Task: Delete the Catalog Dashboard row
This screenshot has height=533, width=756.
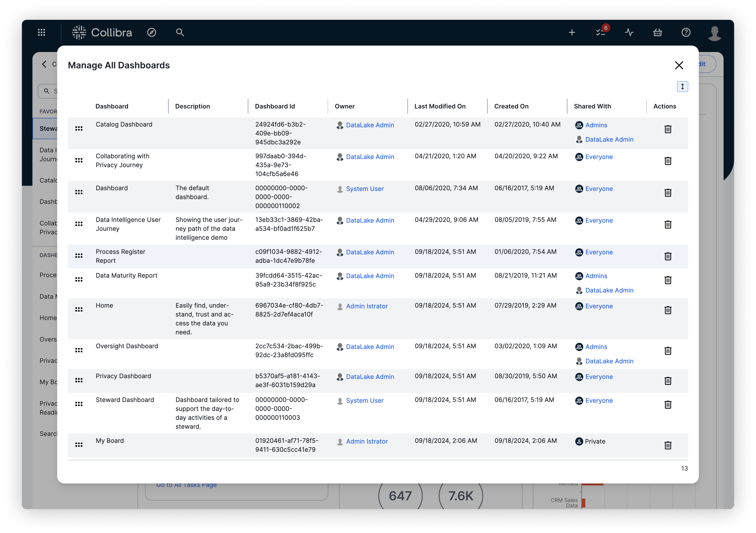Action: [x=668, y=129]
